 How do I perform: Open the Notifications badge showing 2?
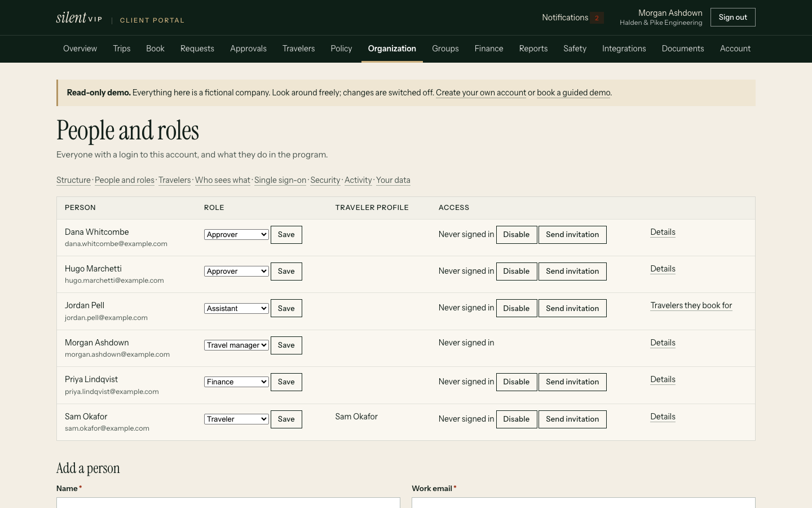click(x=597, y=17)
